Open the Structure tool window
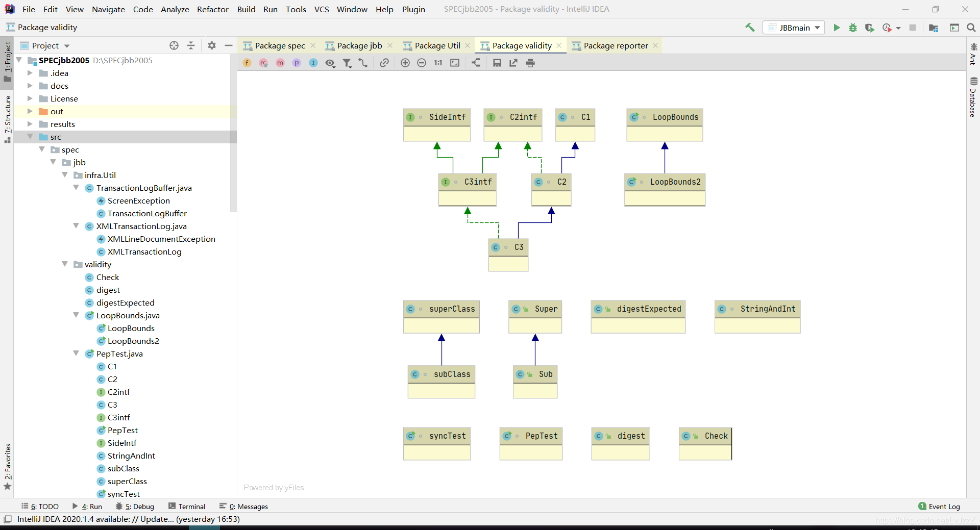Screen dimensions: 980x530 pyautogui.click(x=7, y=119)
